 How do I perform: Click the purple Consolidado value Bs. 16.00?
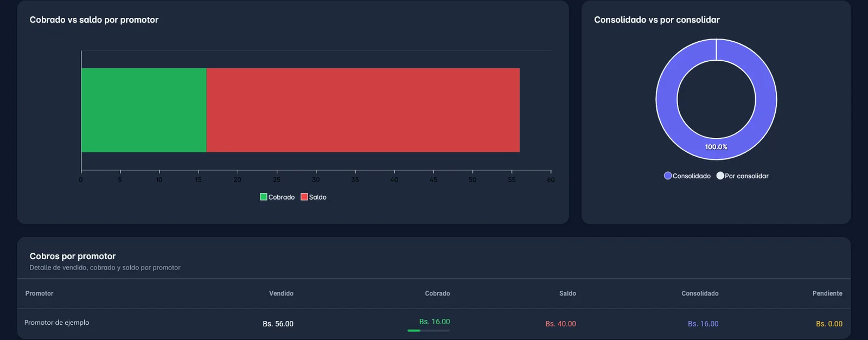[x=703, y=324]
